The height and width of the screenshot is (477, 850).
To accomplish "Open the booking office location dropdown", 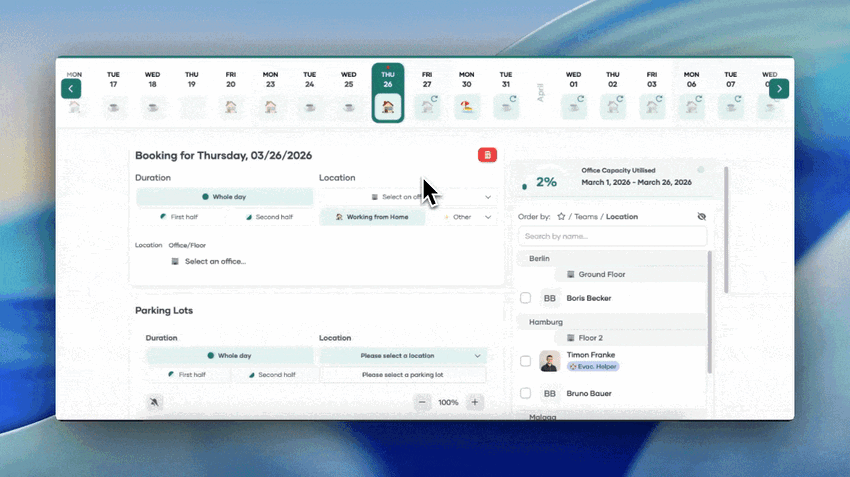I will (x=408, y=197).
